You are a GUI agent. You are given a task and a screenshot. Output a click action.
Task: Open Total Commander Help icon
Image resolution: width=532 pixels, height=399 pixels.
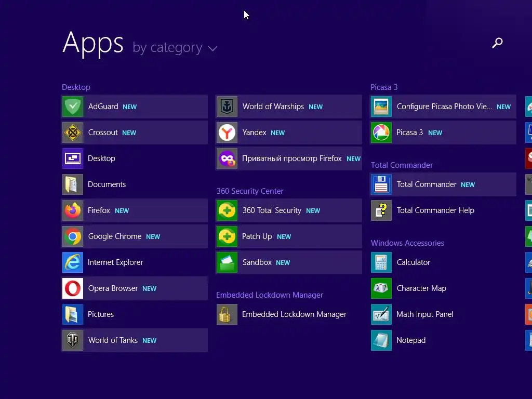coord(381,210)
